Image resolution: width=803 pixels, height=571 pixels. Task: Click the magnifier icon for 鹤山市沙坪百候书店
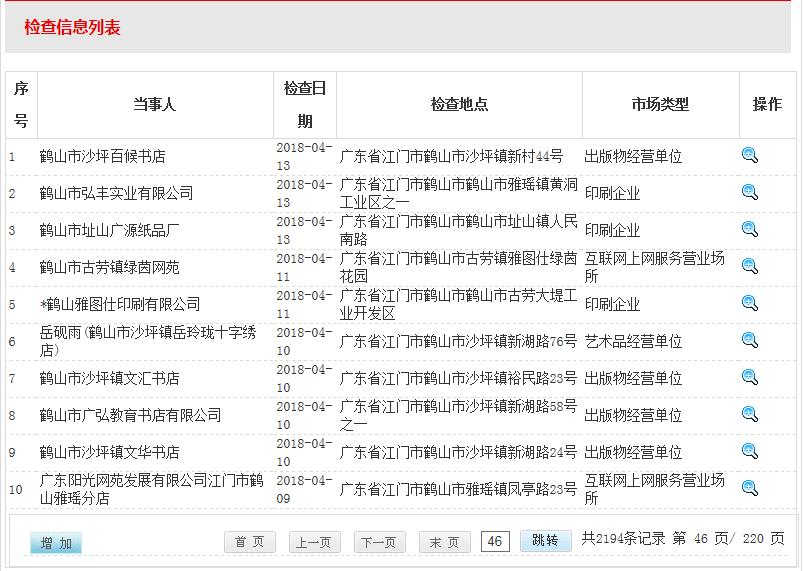click(x=750, y=155)
